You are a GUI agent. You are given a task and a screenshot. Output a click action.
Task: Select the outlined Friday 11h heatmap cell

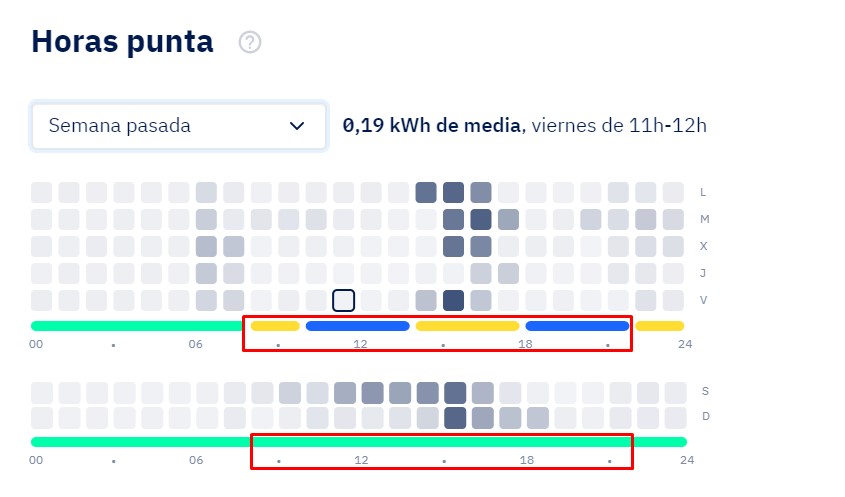pos(343,300)
